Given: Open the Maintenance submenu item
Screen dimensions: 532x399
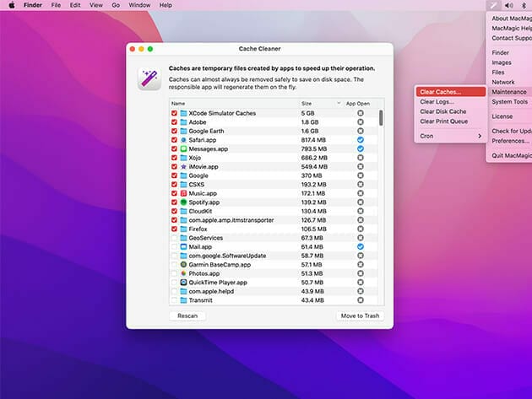Looking at the screenshot, I should coord(508,91).
